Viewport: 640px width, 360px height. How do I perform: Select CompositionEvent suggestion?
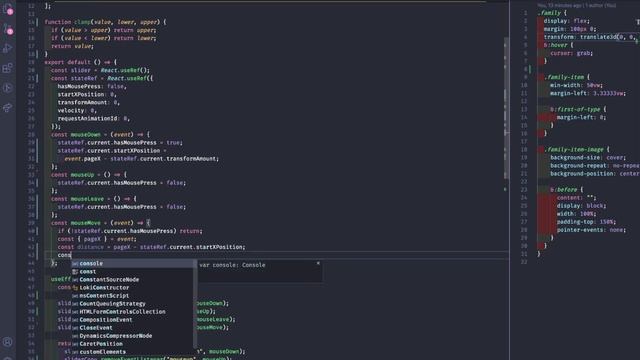(x=132, y=320)
